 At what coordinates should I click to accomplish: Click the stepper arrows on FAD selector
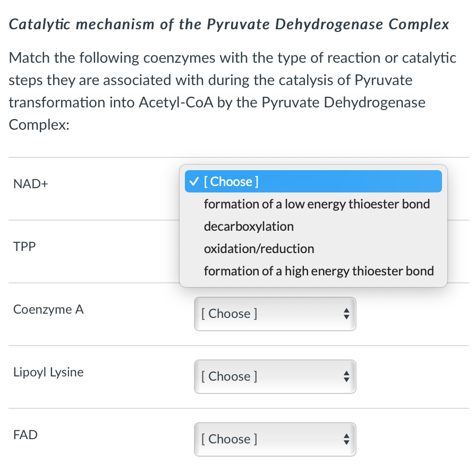click(347, 439)
